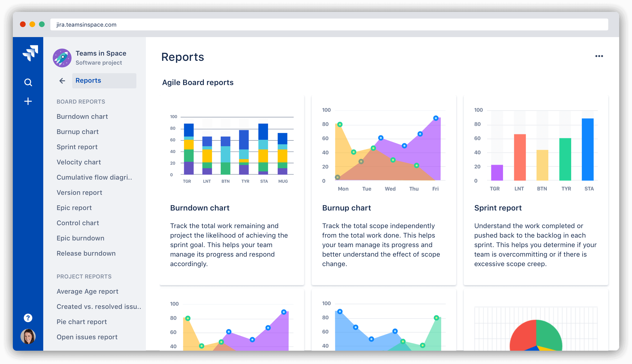This screenshot has height=364, width=632.
Task: Select the Cumulative flow diagram item
Action: 92,177
